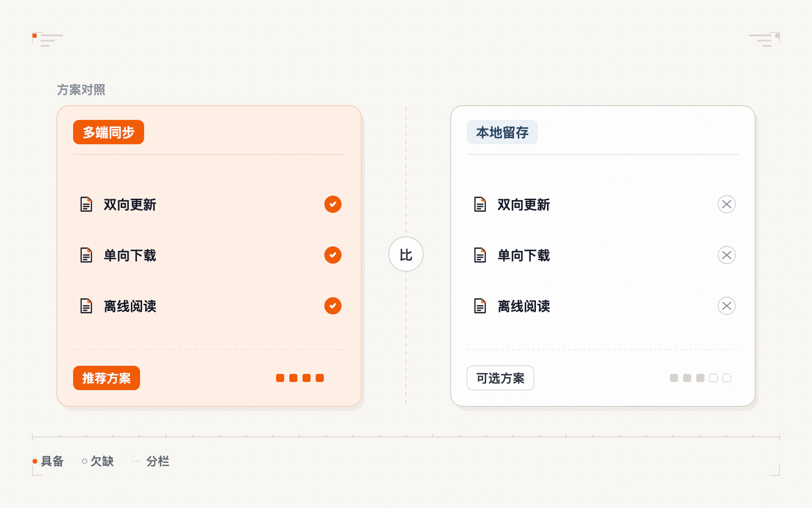
Task: Click the X mark for 单向下载 in 本地留存
Action: point(727,255)
